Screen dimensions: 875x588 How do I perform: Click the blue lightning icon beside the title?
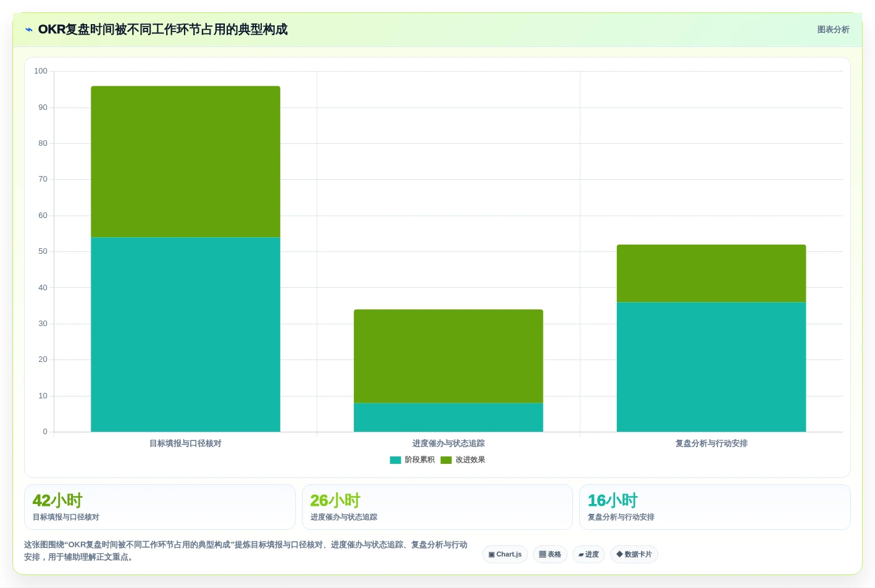click(x=29, y=30)
